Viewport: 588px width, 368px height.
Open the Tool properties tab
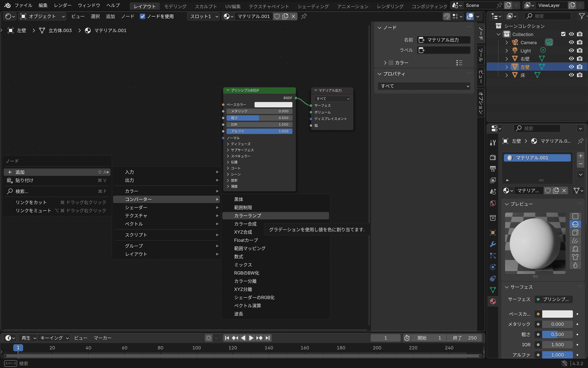coord(493,142)
